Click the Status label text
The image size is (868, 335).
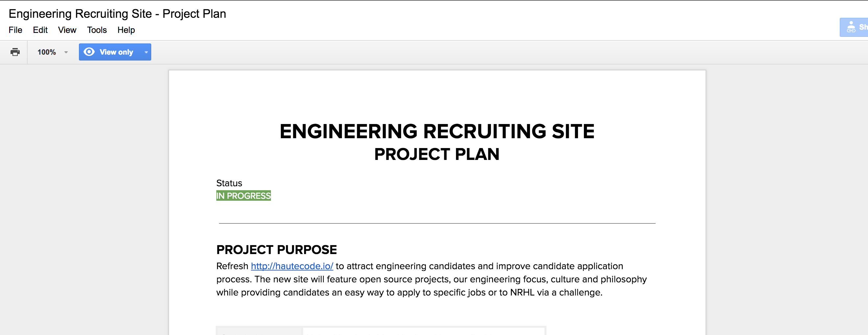coord(229,183)
